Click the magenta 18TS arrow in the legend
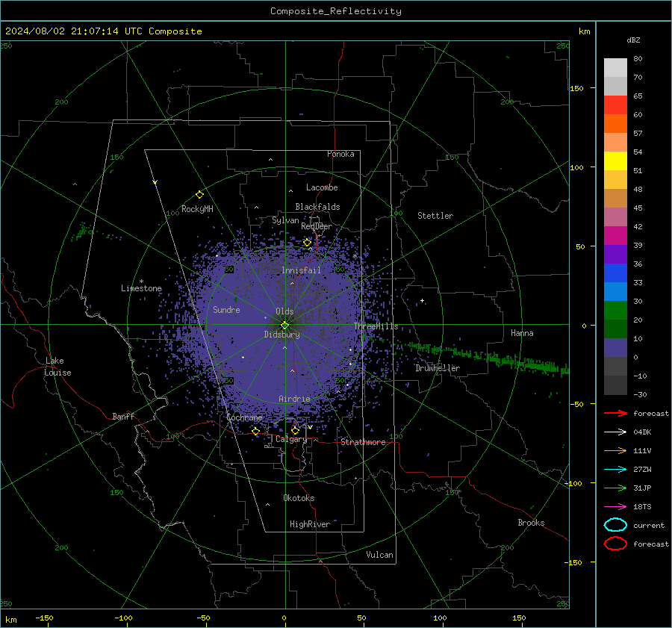Image resolution: width=672 pixels, height=628 pixels. pos(615,507)
